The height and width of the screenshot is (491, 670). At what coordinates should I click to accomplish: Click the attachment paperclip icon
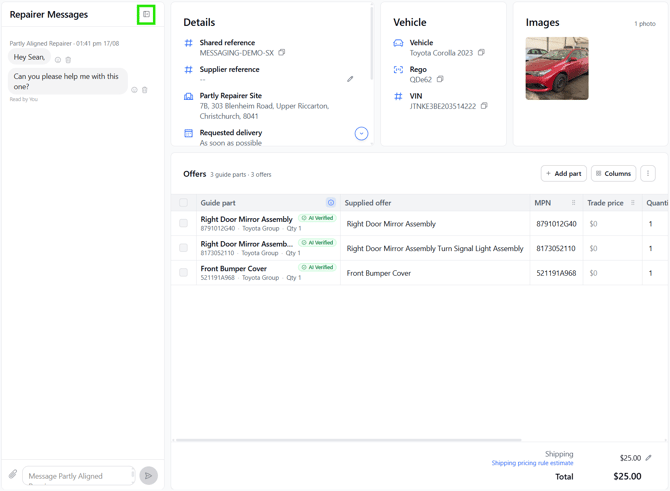(13, 474)
